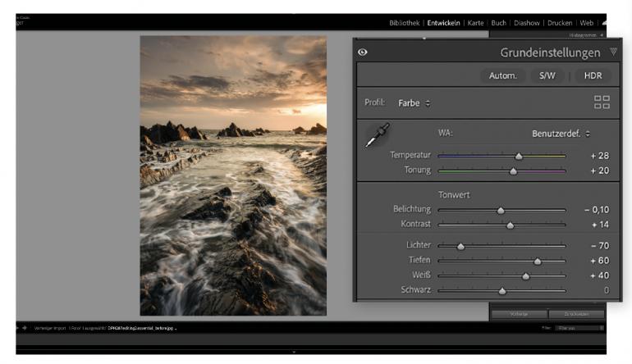Click the Tonung slider handle
Image resolution: width=632 pixels, height=364 pixels.
click(x=513, y=171)
